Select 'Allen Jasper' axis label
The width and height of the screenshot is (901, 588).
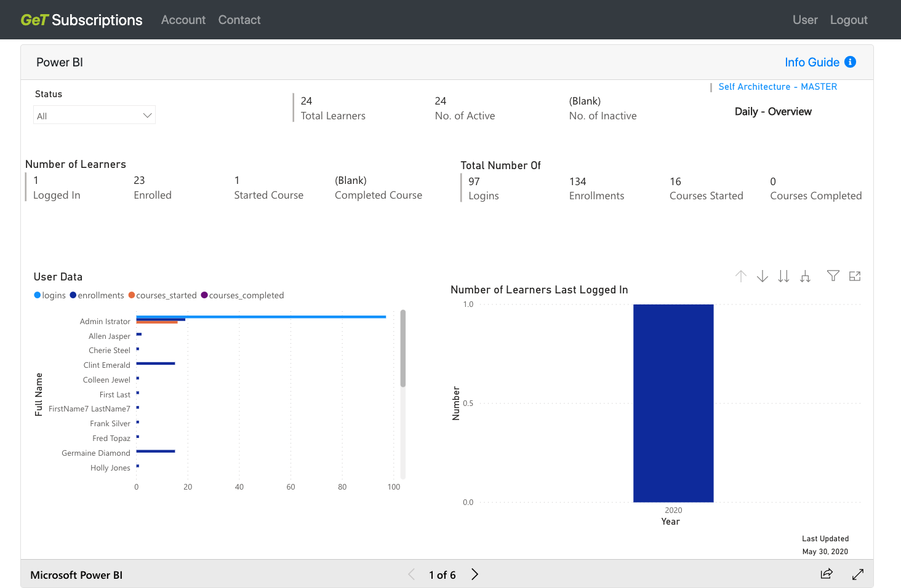110,336
